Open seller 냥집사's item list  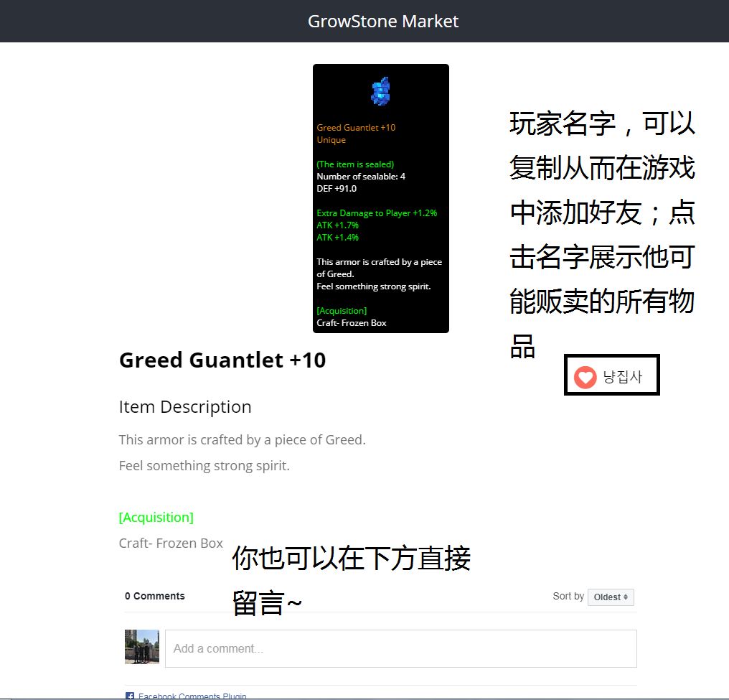(622, 377)
